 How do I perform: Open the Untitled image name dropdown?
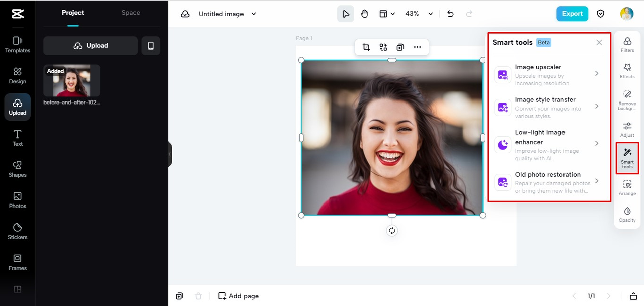pyautogui.click(x=253, y=14)
